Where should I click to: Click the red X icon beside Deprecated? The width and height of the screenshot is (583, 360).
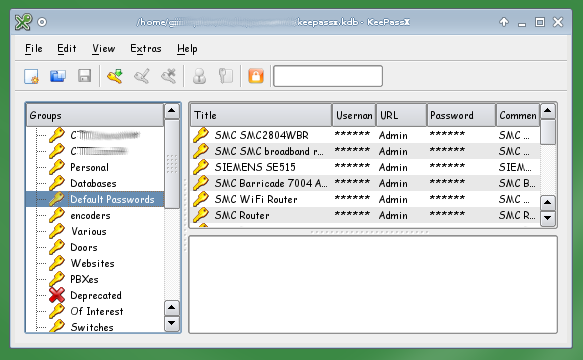[57, 295]
